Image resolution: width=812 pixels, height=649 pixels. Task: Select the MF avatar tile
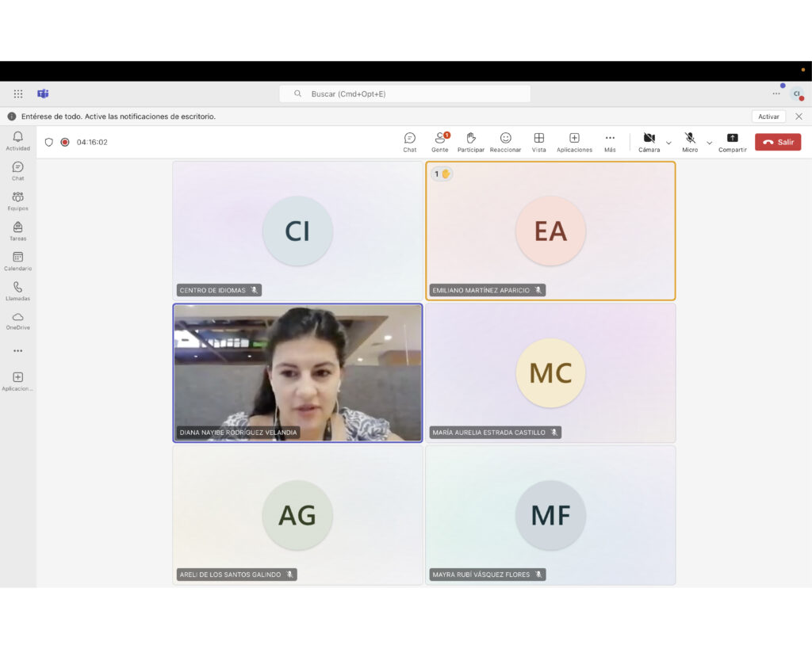(x=550, y=515)
